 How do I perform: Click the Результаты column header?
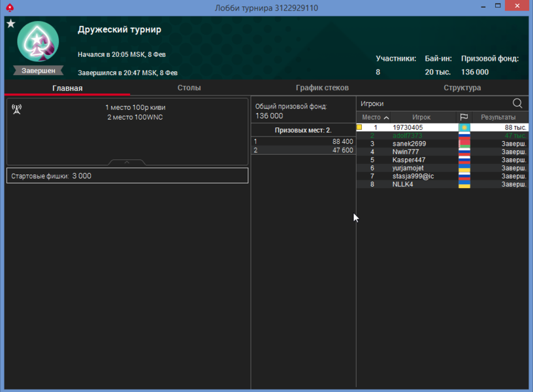(498, 118)
